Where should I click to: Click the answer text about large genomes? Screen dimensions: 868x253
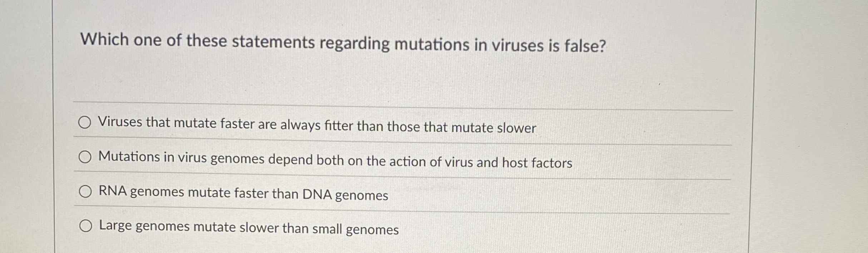248,229
